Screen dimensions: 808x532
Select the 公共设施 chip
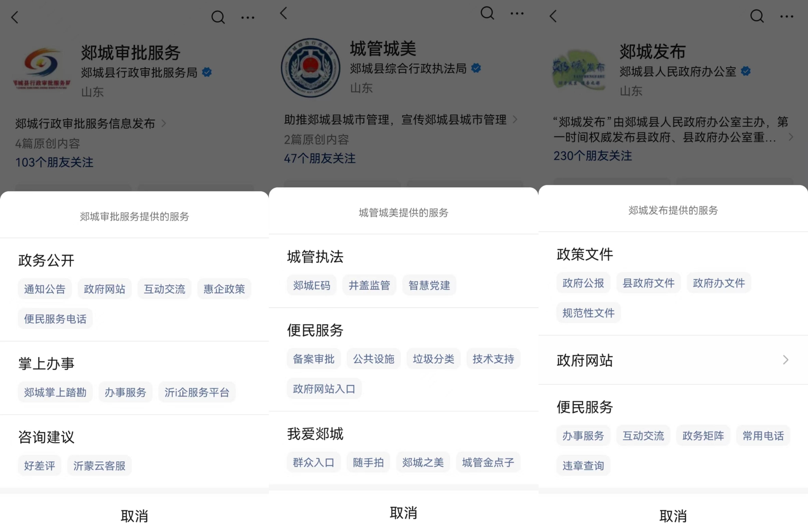tap(373, 359)
